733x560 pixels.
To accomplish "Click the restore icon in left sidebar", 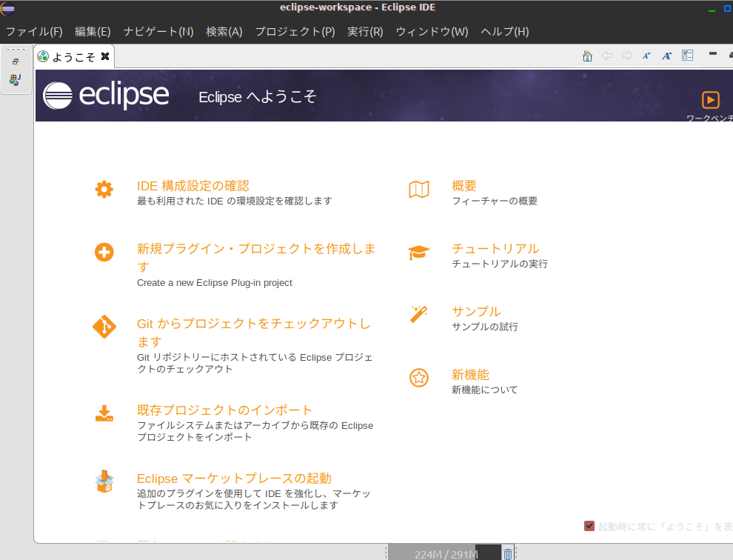I will click(x=16, y=61).
